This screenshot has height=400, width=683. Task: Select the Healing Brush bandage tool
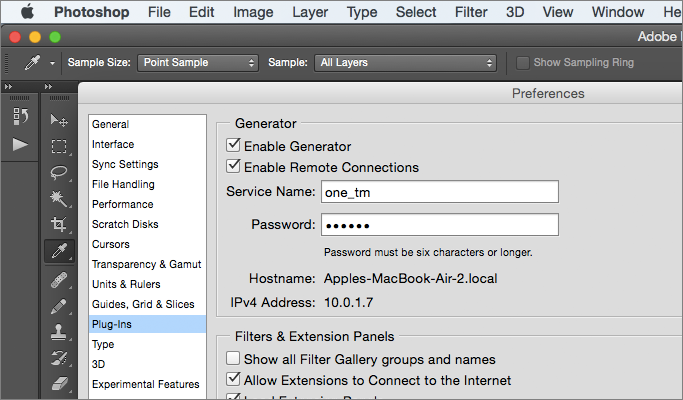59,280
